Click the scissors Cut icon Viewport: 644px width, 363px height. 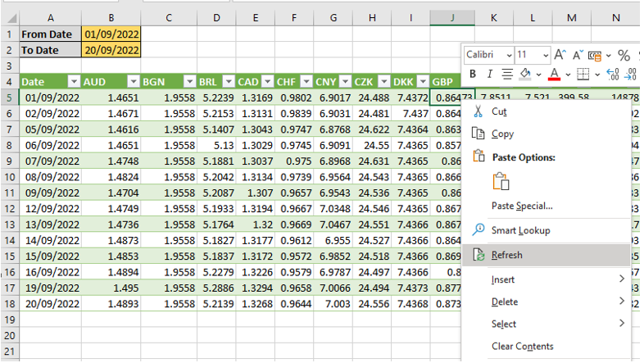[x=478, y=111]
